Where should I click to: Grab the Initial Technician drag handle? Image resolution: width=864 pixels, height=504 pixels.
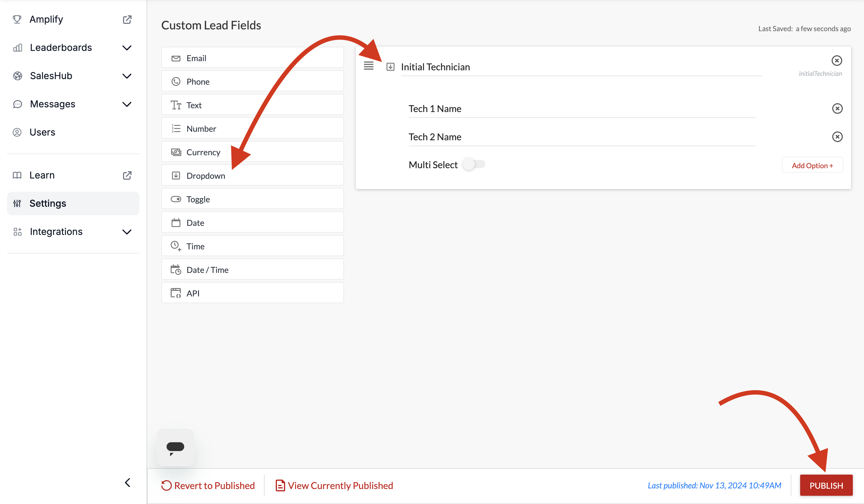point(368,66)
